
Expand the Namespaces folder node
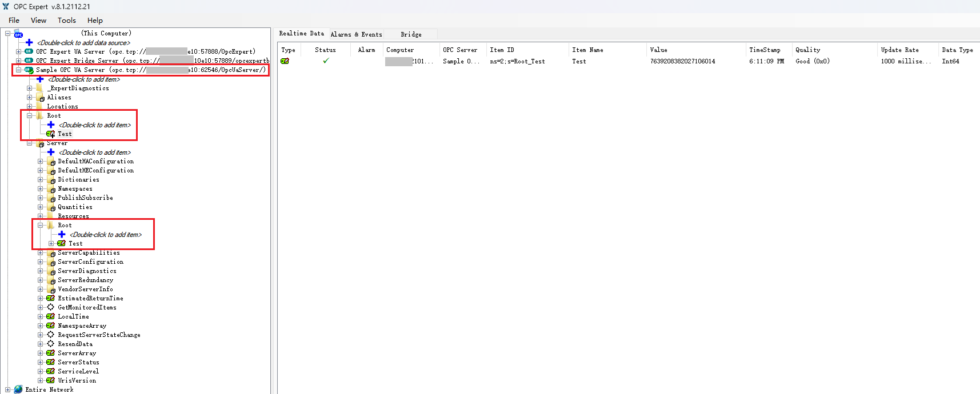click(x=41, y=188)
